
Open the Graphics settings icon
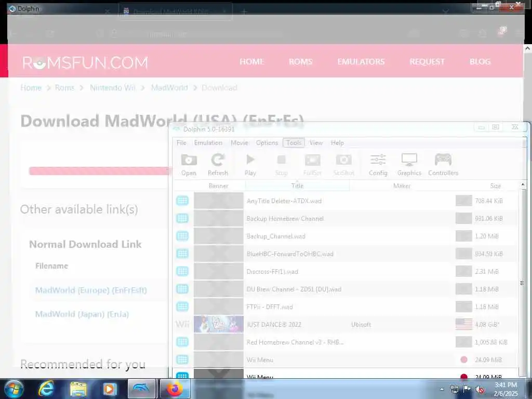[x=409, y=165]
